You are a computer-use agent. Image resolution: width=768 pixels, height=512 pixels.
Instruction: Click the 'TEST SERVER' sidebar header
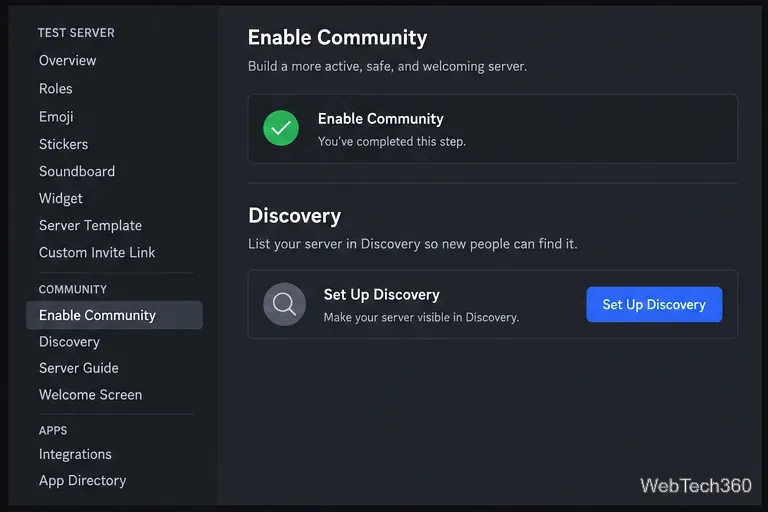click(76, 33)
